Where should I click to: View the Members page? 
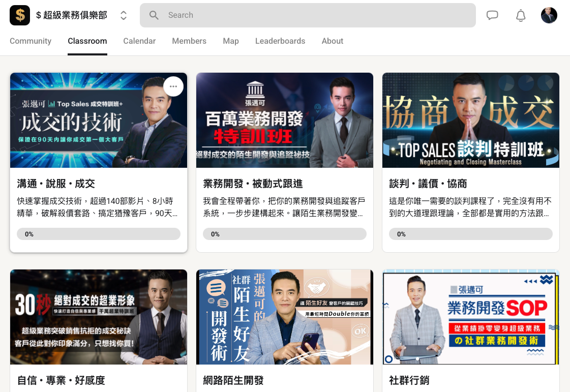tap(189, 41)
